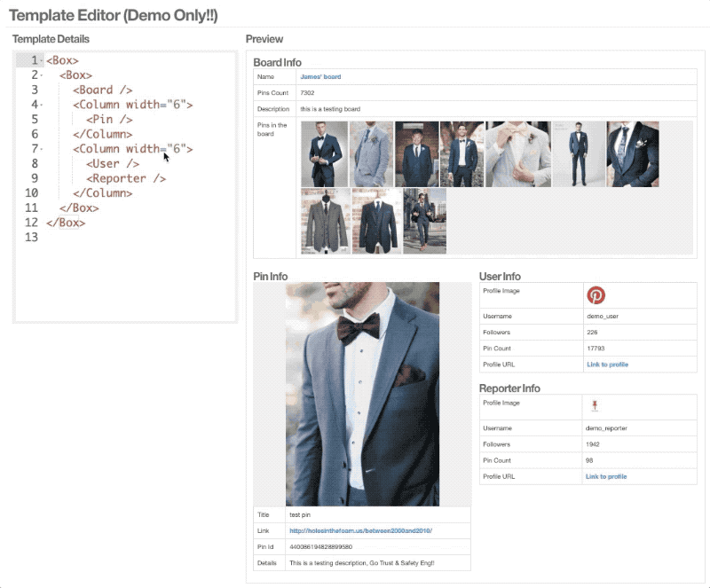The image size is (710, 588).
Task: Click the User Info 'Link to profile'
Action: click(607, 365)
